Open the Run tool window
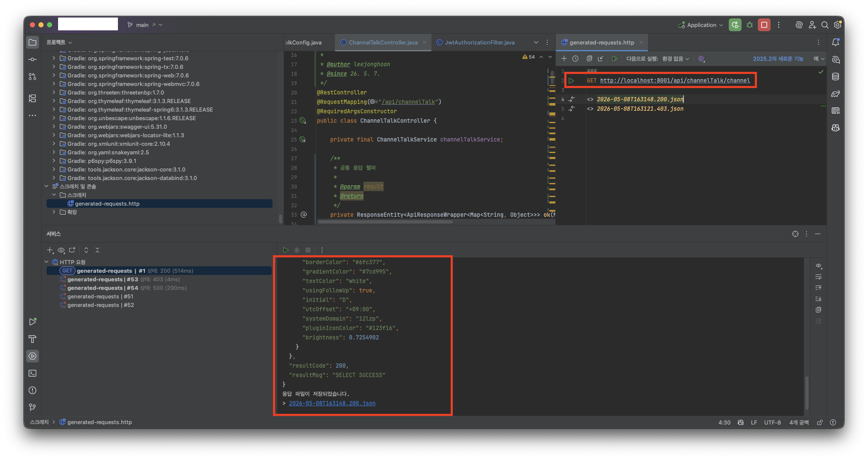The width and height of the screenshot is (868, 460). [32, 322]
